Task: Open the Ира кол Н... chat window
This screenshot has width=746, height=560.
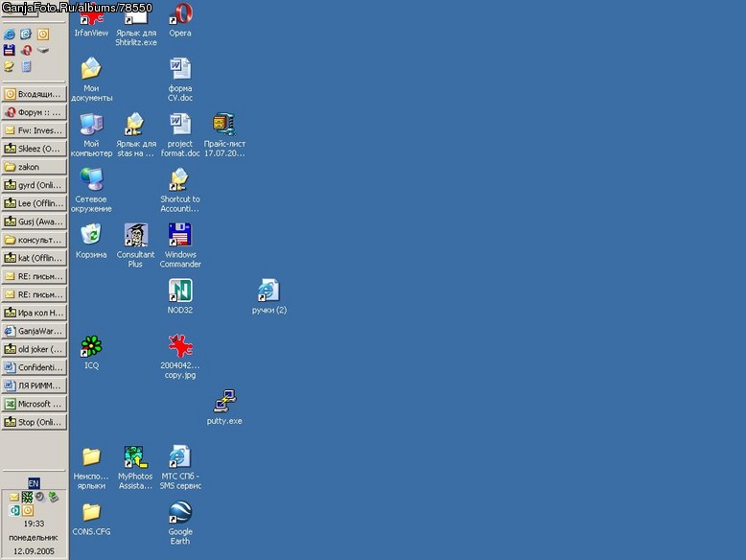Action: [35, 313]
